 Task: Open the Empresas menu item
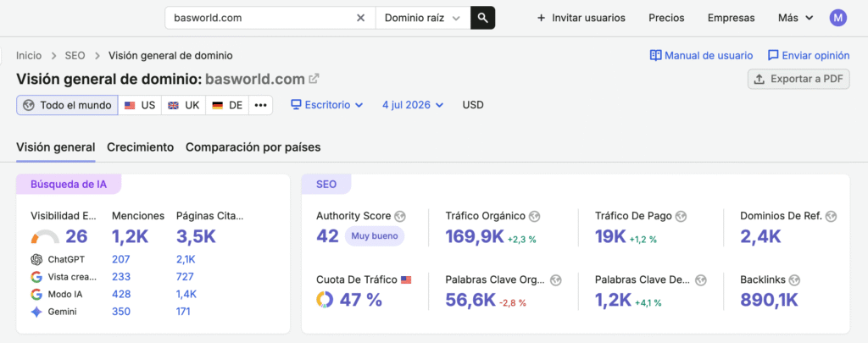tap(731, 18)
